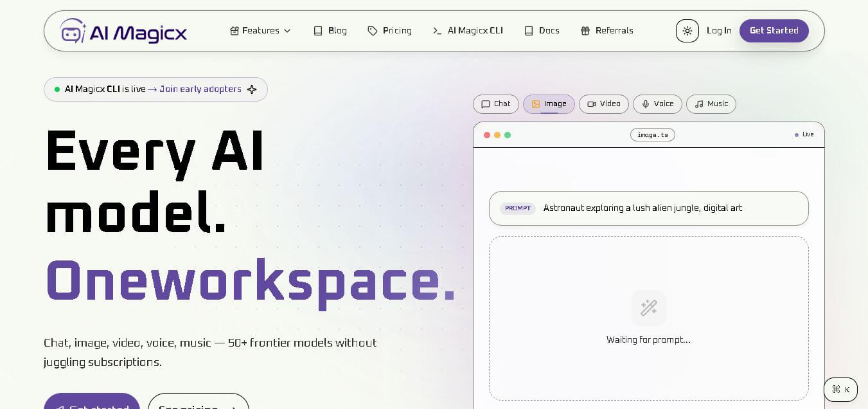The image size is (868, 409).
Task: Click the Live status indicator
Action: coord(804,135)
